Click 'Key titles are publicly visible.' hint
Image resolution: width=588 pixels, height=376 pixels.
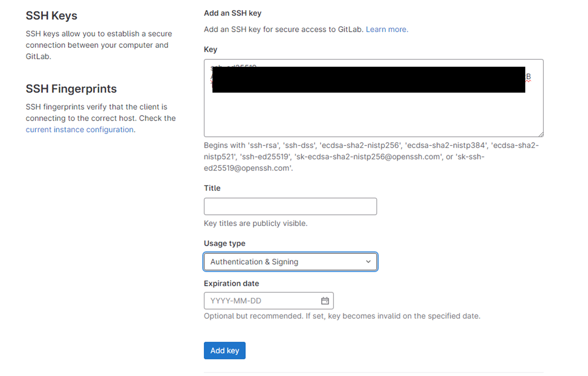[256, 223]
